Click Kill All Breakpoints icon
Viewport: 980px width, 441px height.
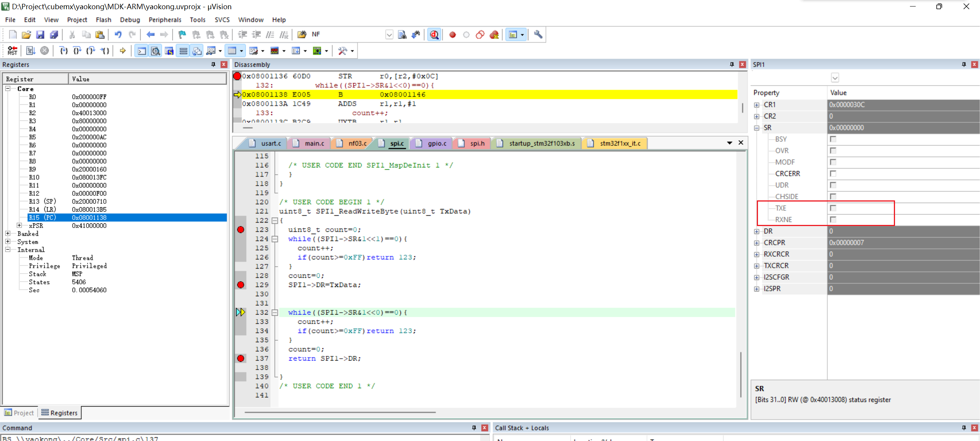(494, 34)
